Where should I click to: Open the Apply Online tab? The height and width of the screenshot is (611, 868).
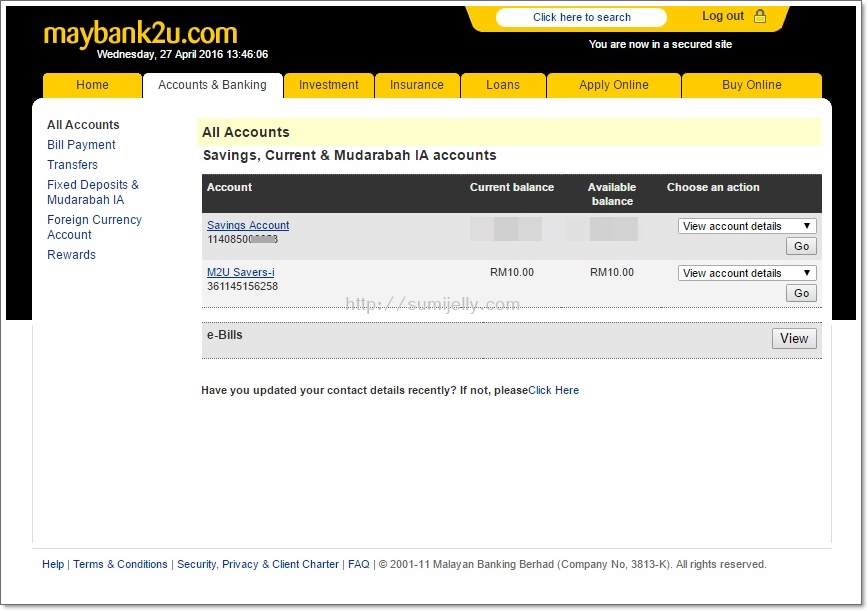tap(613, 85)
